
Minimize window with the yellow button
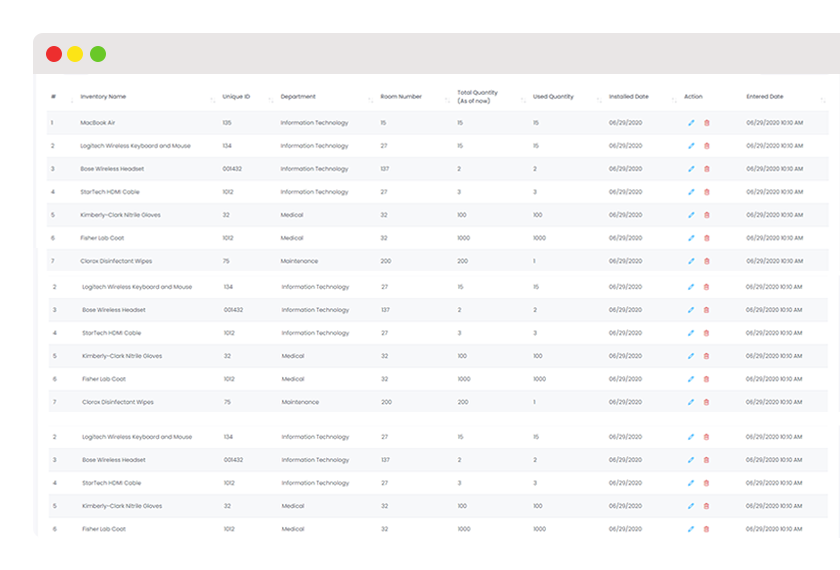[75, 54]
